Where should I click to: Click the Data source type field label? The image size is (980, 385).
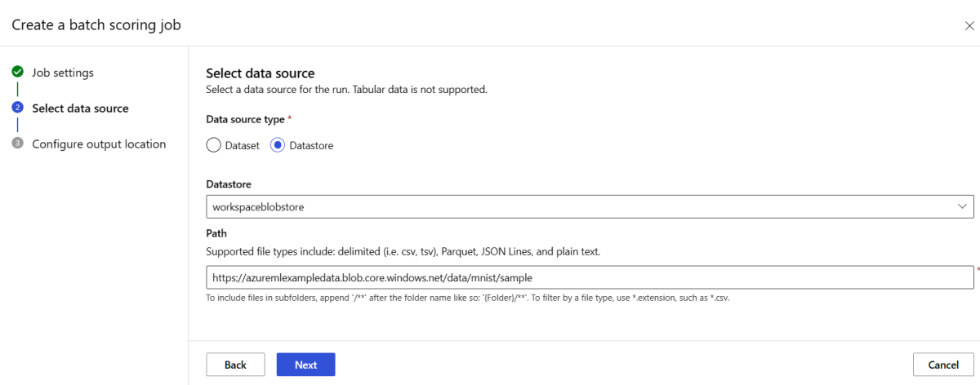[245, 119]
